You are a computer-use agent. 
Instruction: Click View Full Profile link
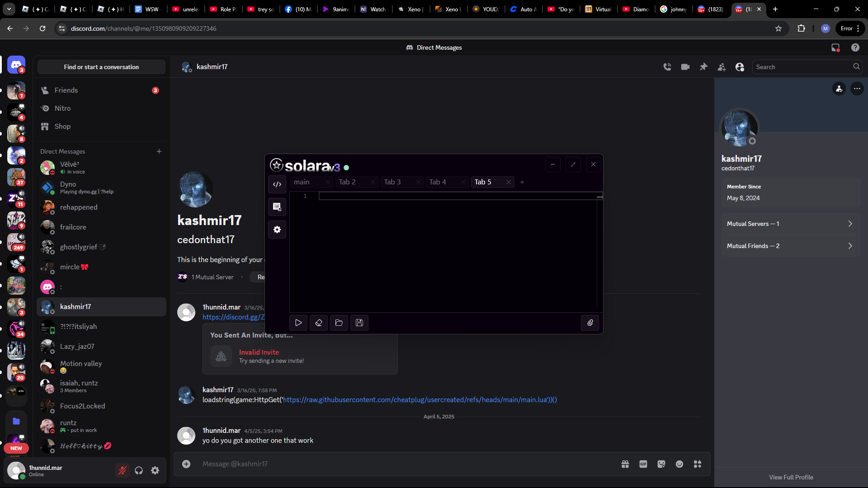pyautogui.click(x=791, y=477)
